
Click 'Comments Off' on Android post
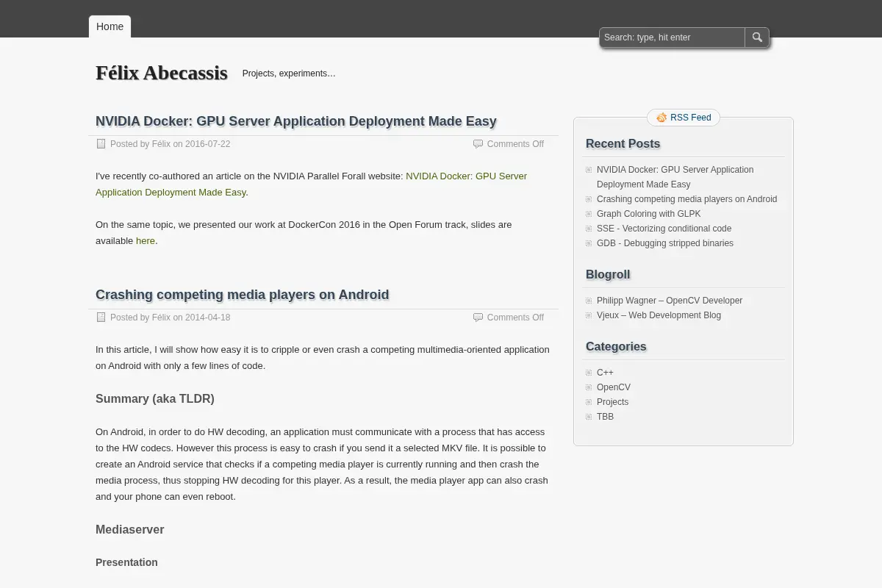pyautogui.click(x=515, y=318)
